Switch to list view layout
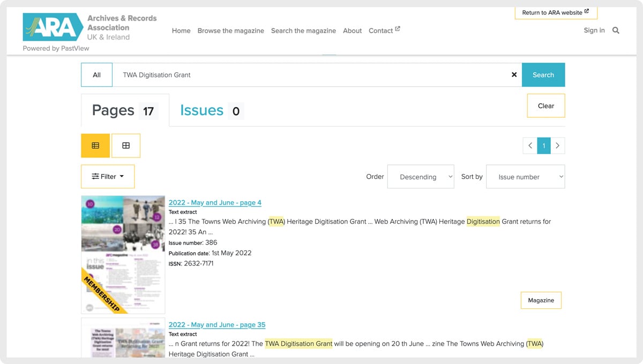 (95, 146)
